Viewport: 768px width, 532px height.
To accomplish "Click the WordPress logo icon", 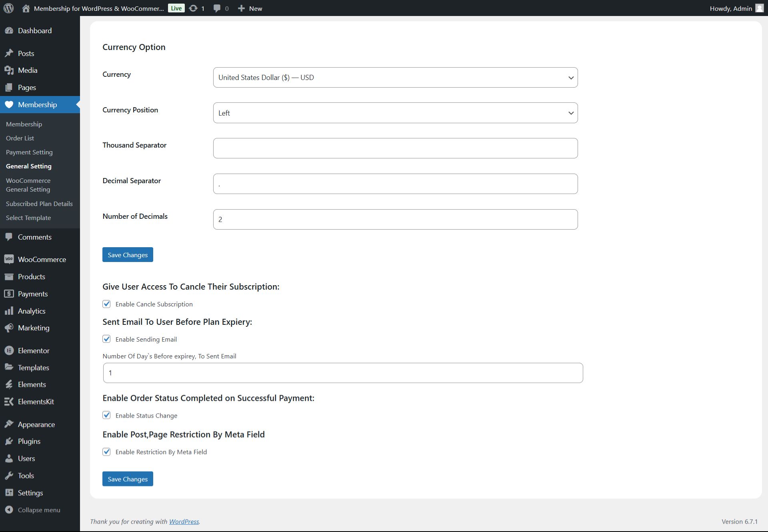I will 9,8.
